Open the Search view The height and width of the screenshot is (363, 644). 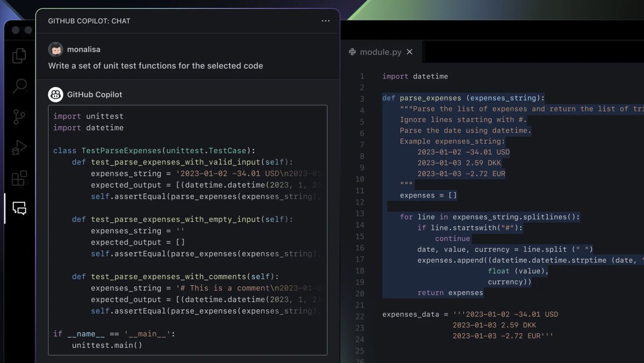pos(19,86)
